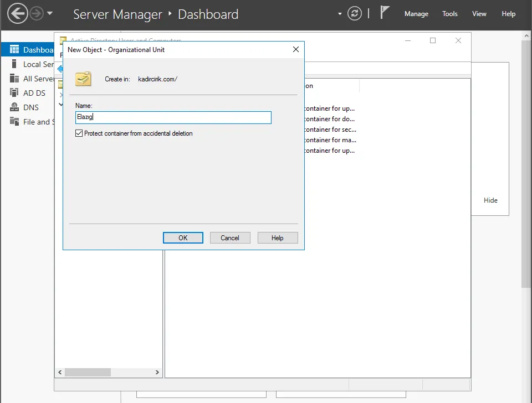Image resolution: width=532 pixels, height=403 pixels.
Task: Select All Servers in the sidebar
Action: point(28,79)
